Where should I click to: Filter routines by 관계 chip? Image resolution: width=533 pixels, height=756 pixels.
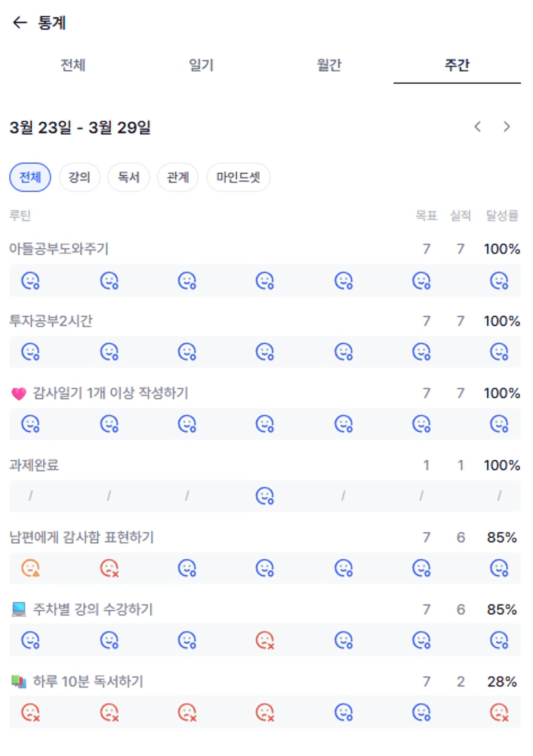[x=178, y=177]
